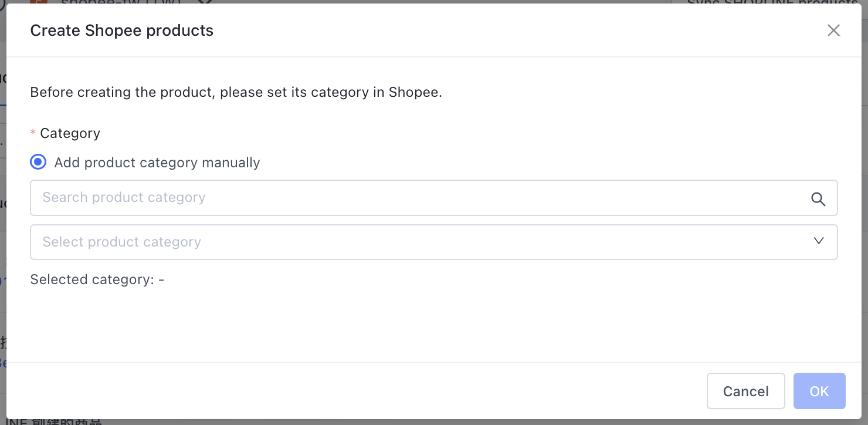This screenshot has height=425, width=868.
Task: Open the Select product category dropdown
Action: 411,242
